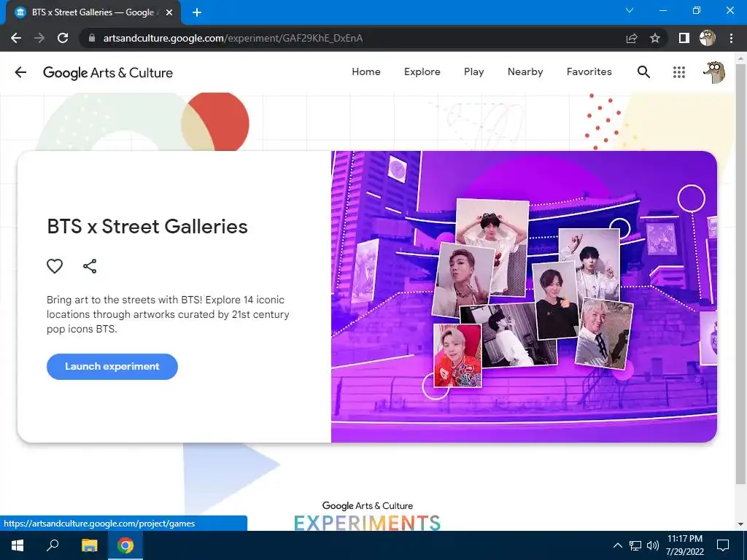
Task: View site info via the padlock icon
Action: point(92,38)
